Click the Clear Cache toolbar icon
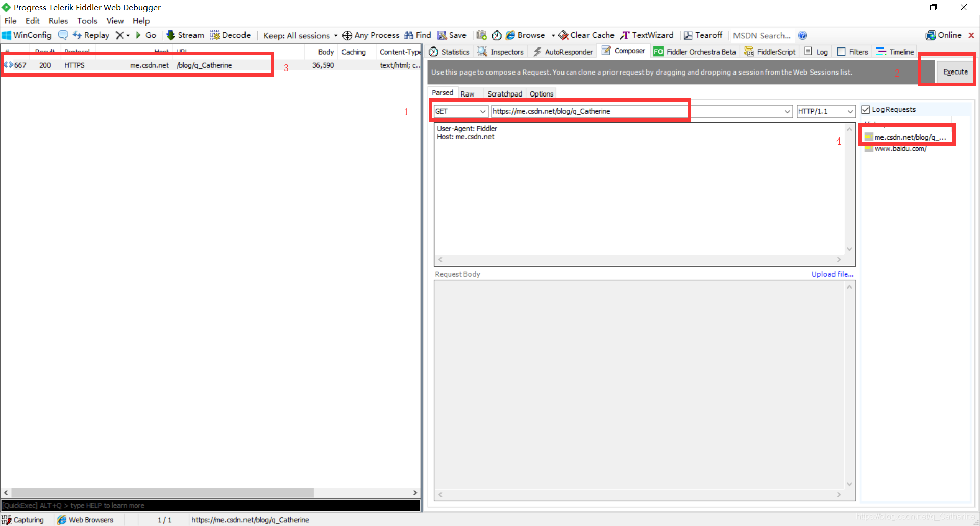The height and width of the screenshot is (526, 980). click(x=585, y=35)
